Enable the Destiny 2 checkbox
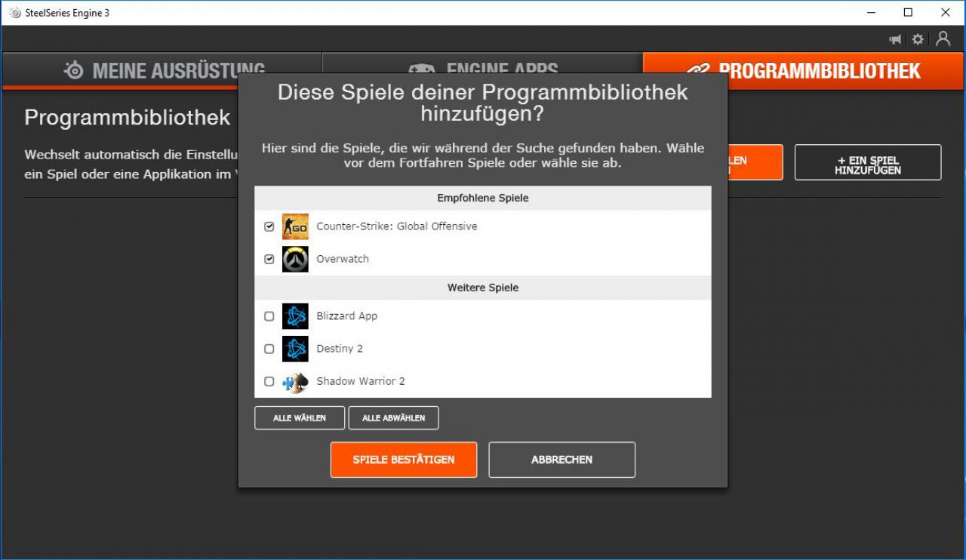The height and width of the screenshot is (560, 966). [x=269, y=349]
